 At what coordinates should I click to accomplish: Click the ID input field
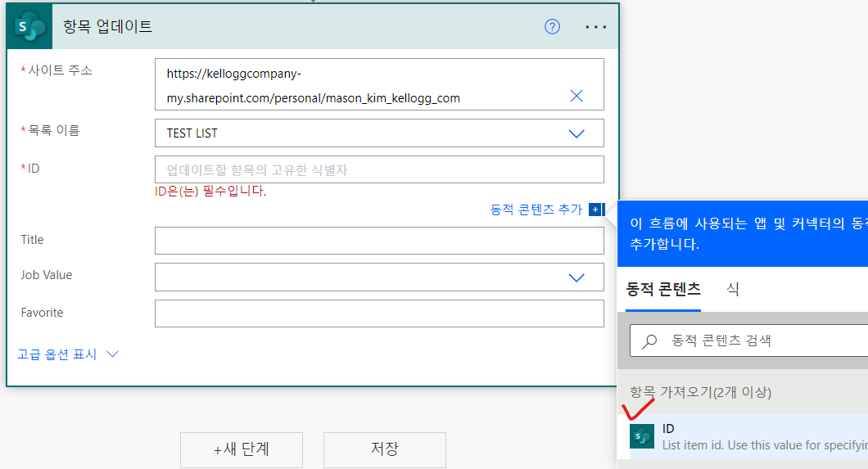point(379,169)
